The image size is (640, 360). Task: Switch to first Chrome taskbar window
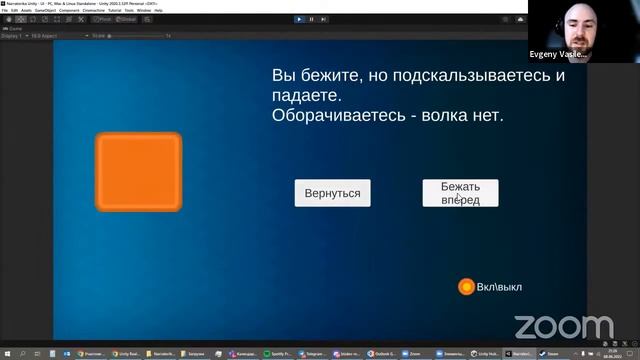tap(91, 354)
